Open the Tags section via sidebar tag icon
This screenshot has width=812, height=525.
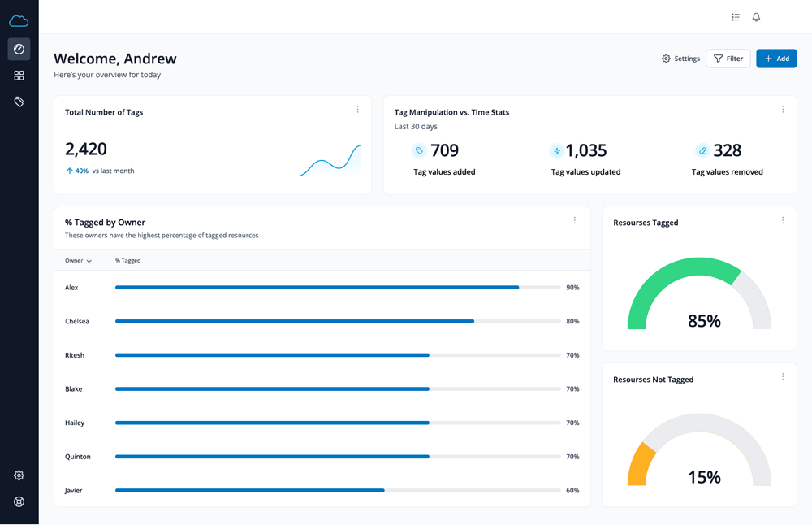pos(19,102)
